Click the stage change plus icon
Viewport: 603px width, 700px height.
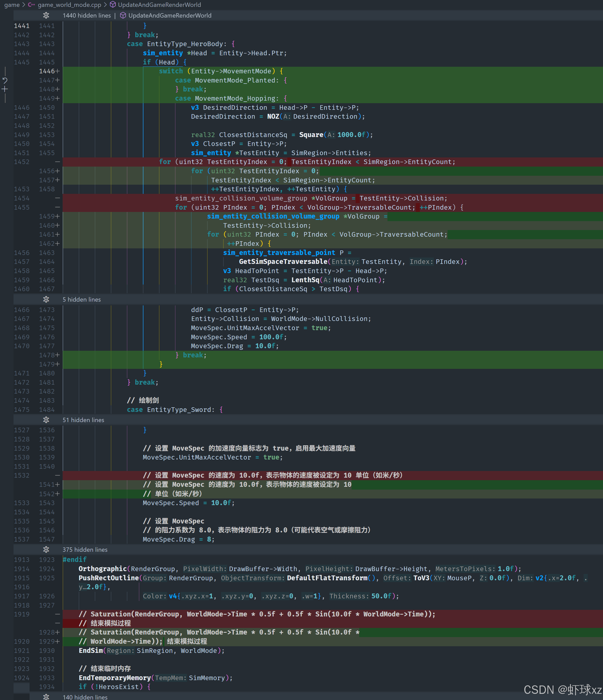[x=5, y=89]
